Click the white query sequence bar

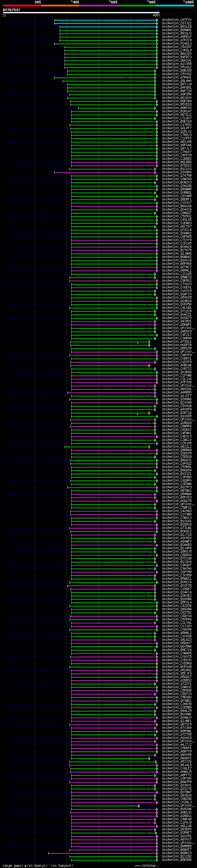click(x=81, y=12)
